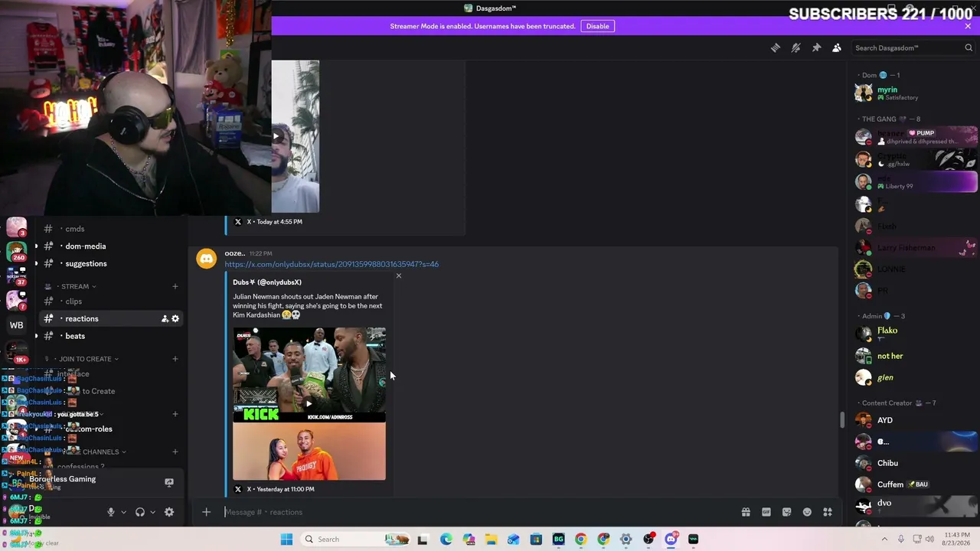The width and height of the screenshot is (980, 551).
Task: Open Discord taskbar icon
Action: 671,540
